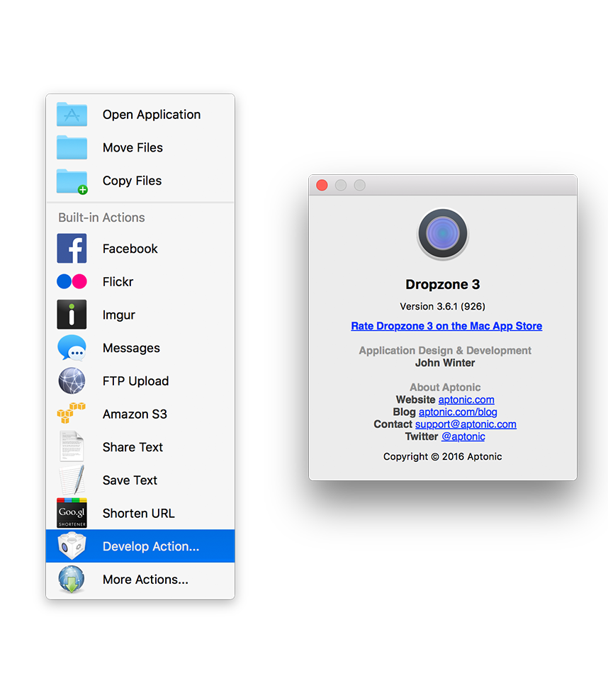Select the FTP Upload action label

coord(136,380)
